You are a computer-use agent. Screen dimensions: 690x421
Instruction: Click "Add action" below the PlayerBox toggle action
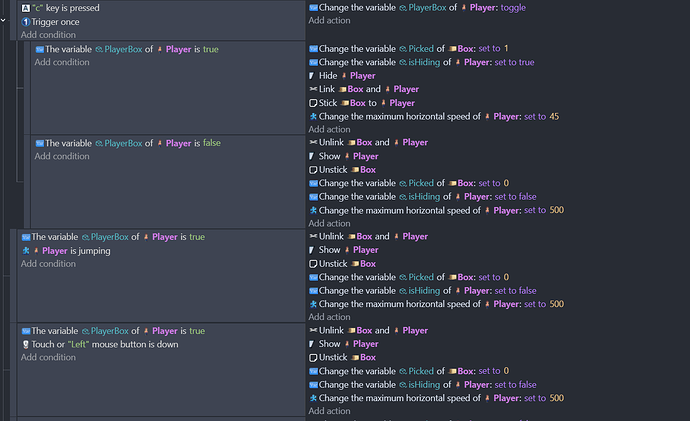coord(329,20)
